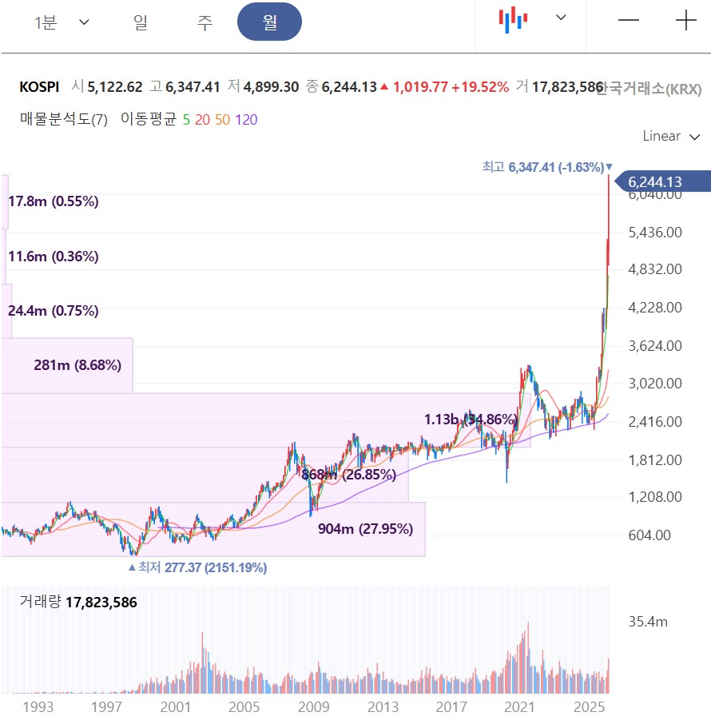Image resolution: width=711 pixels, height=728 pixels.
Task: Click the 이동평균 indicator label
Action: 148,120
